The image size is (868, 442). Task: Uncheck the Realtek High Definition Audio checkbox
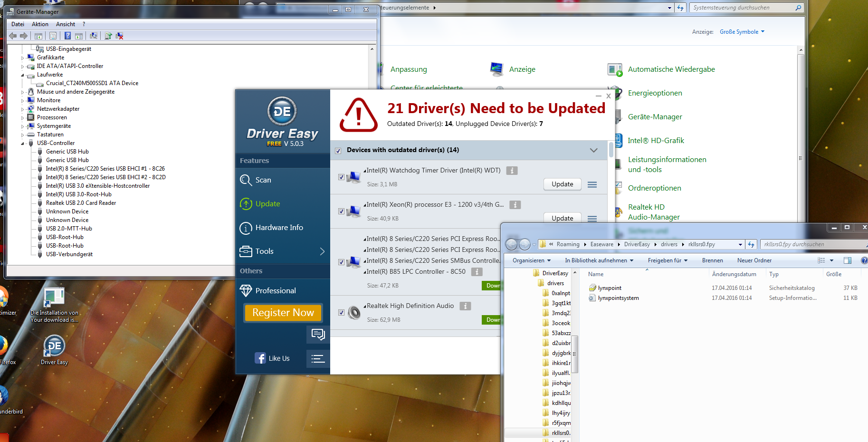pyautogui.click(x=341, y=312)
